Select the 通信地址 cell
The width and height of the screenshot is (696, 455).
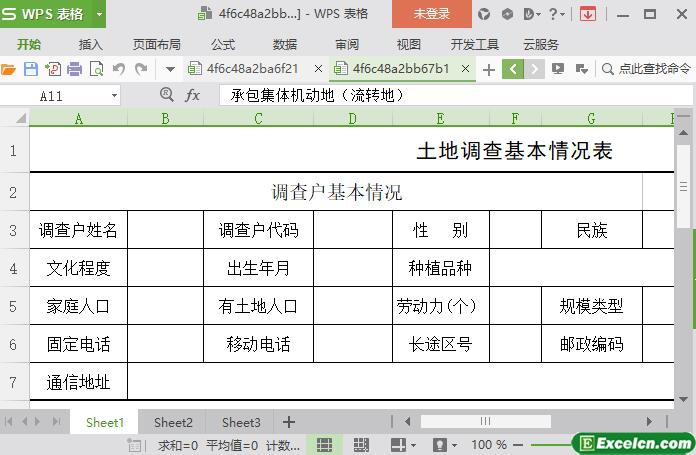tap(79, 382)
